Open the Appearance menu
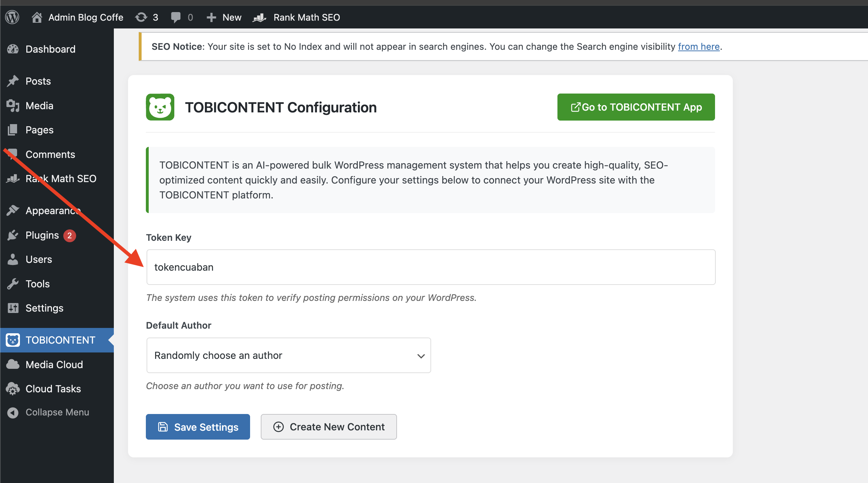868x483 pixels. (57, 211)
